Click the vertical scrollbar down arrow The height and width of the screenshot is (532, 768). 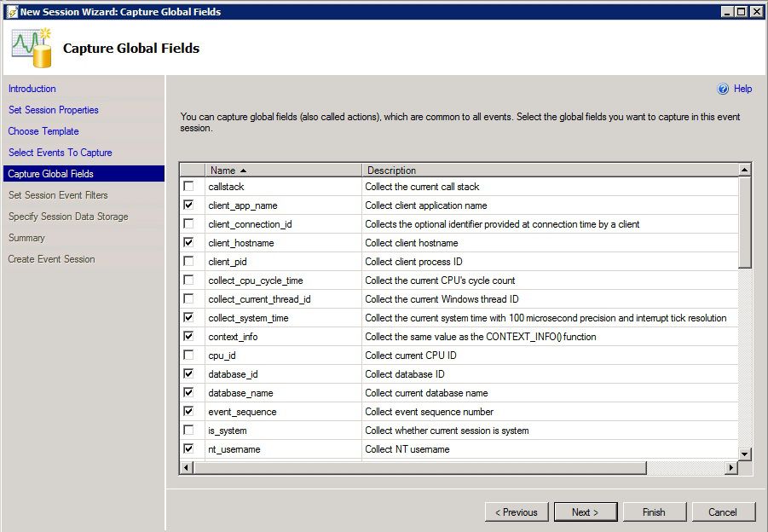point(744,454)
